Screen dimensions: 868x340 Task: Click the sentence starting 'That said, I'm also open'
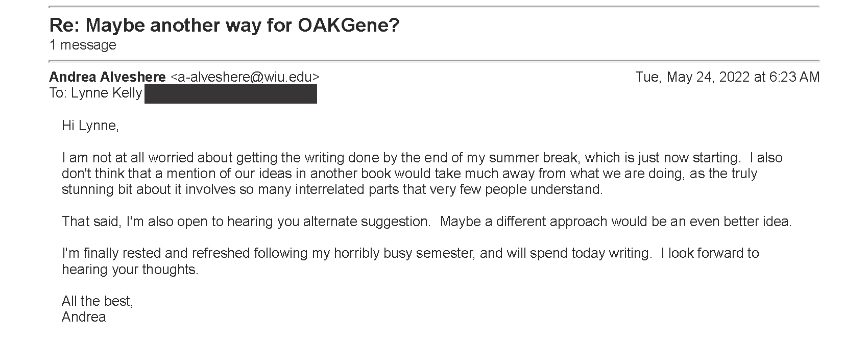[246, 222]
